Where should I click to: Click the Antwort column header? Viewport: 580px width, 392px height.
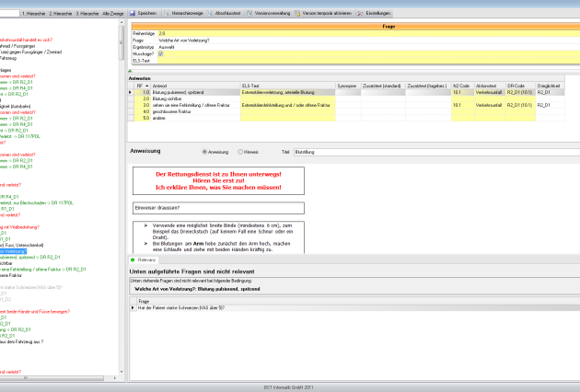point(196,86)
